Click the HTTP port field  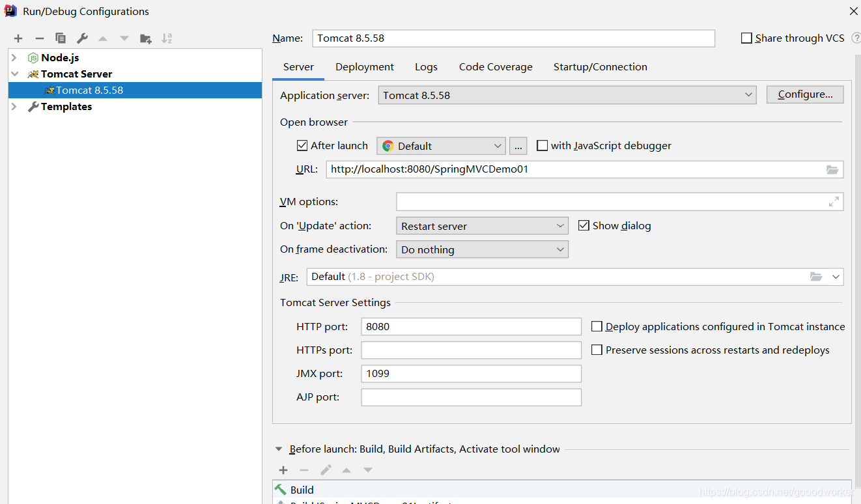[x=472, y=326]
